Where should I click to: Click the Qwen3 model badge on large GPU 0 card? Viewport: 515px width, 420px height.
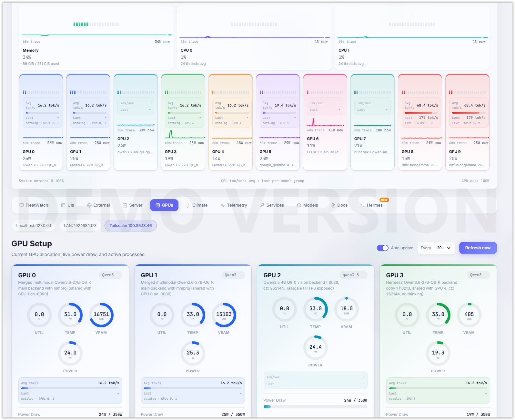coord(110,275)
